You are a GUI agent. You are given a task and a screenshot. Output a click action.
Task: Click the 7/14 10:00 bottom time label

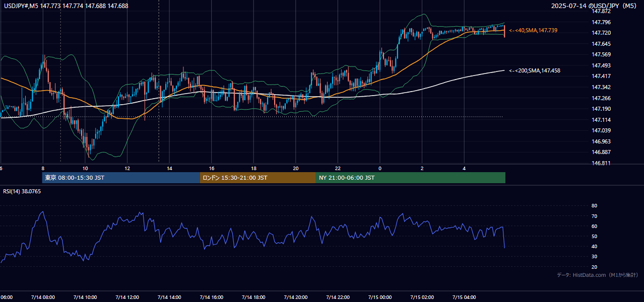[x=85, y=297]
